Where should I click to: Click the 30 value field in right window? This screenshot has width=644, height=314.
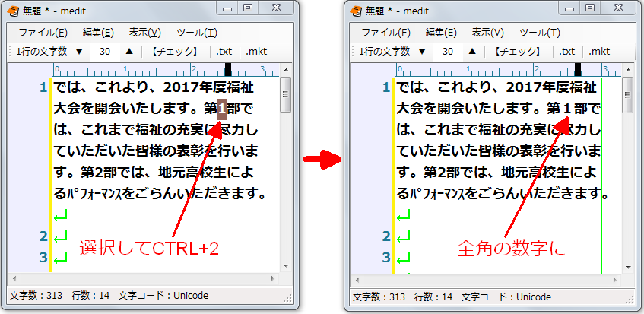tap(448, 52)
